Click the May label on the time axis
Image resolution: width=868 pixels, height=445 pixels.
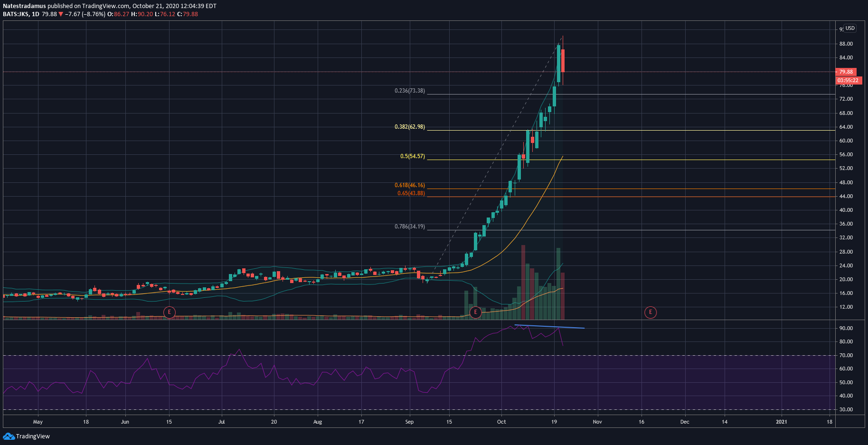click(38, 422)
